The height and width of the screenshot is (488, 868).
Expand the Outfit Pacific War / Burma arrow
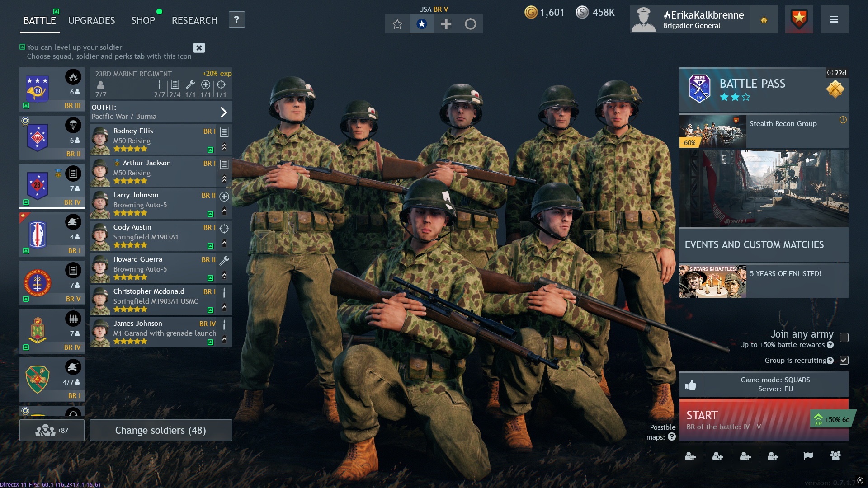pos(223,112)
